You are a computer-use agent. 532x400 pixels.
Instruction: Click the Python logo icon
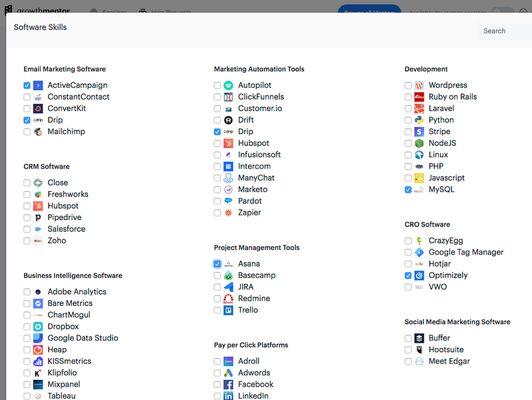[x=419, y=120]
